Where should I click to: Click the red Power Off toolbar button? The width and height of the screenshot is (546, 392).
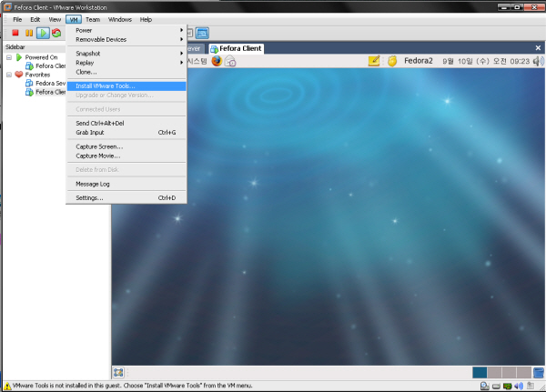tap(15, 33)
